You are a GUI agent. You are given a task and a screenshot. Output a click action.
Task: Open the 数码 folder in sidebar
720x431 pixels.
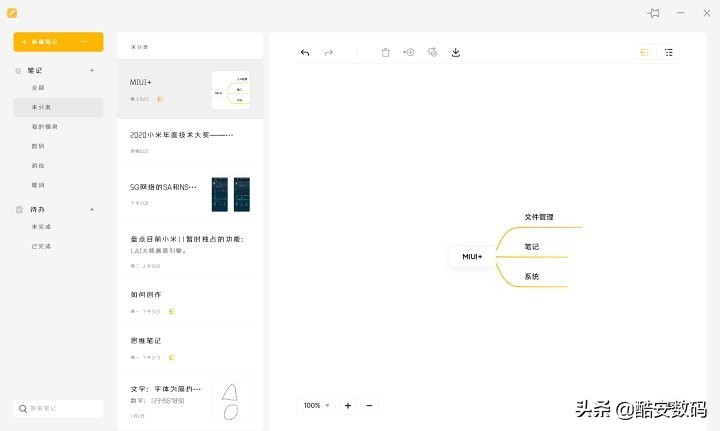click(38, 146)
